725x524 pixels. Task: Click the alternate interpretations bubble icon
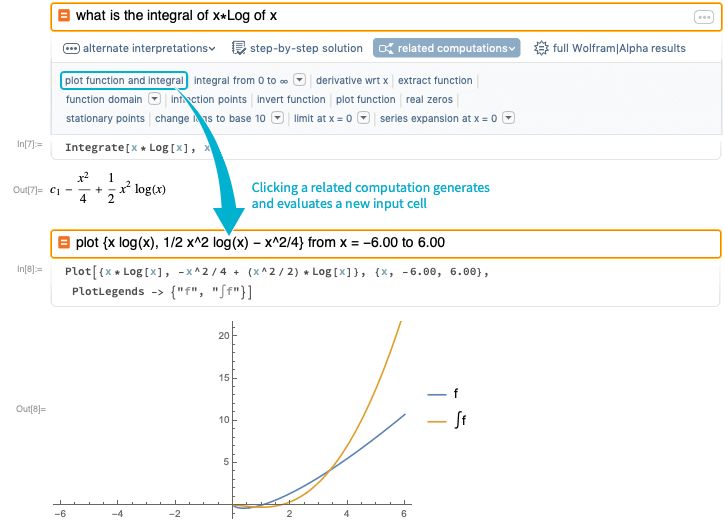[71, 49]
